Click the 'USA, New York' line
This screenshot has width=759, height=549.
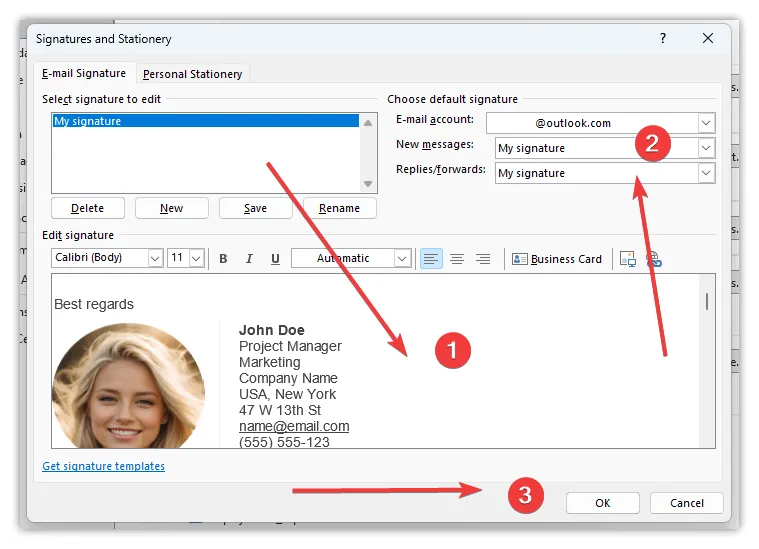click(287, 394)
